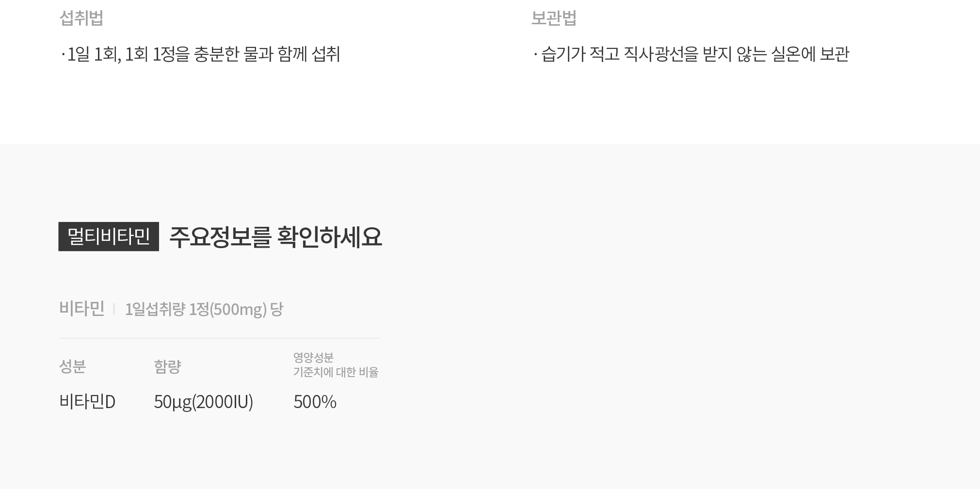Click the 50μg(2000IU) amount cell
The height and width of the screenshot is (489, 980).
204,402
